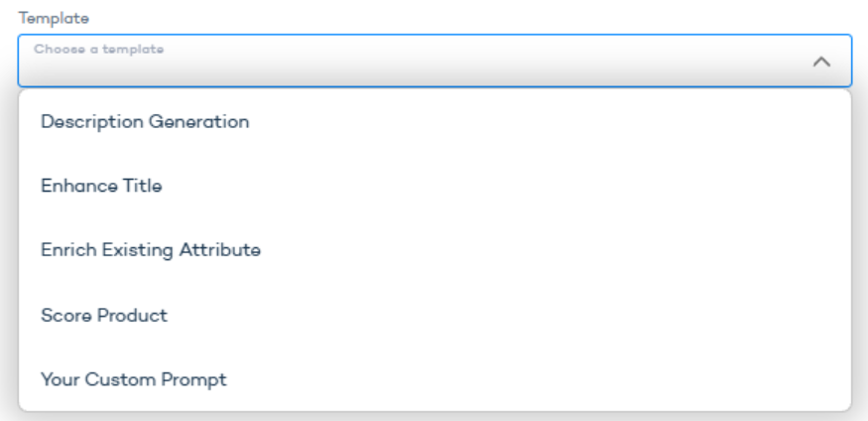Select Score Product template
Viewport: 868px width, 421px height.
coord(104,315)
